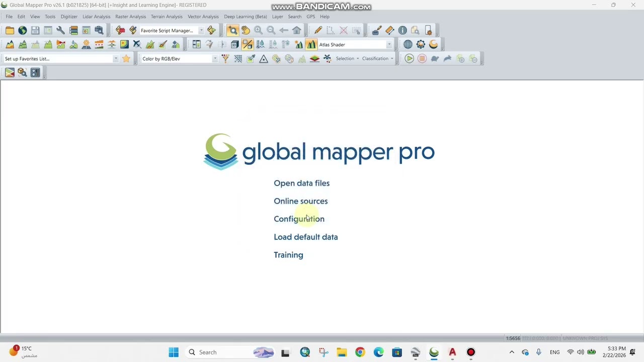Click the Zoom In magnifier icon
644x362 pixels.
click(258, 31)
